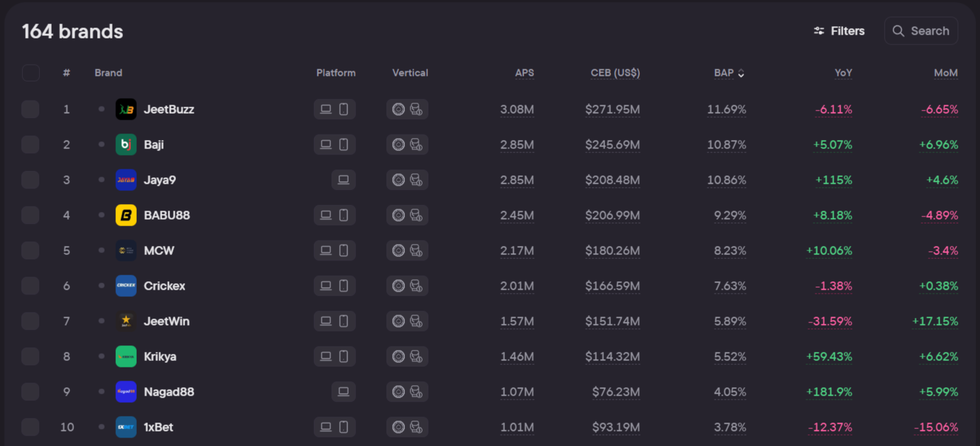Click the JeetWin star logo icon
The image size is (980, 446).
(126, 321)
